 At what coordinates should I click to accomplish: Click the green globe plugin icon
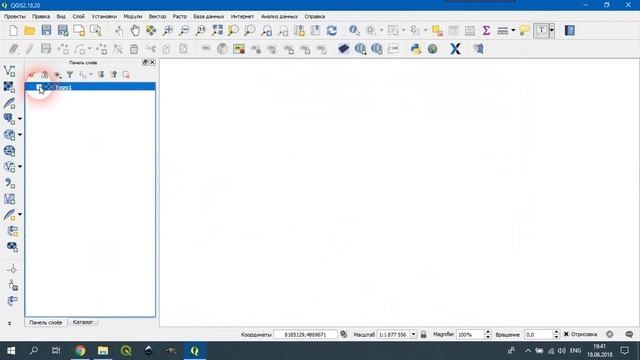point(433,49)
